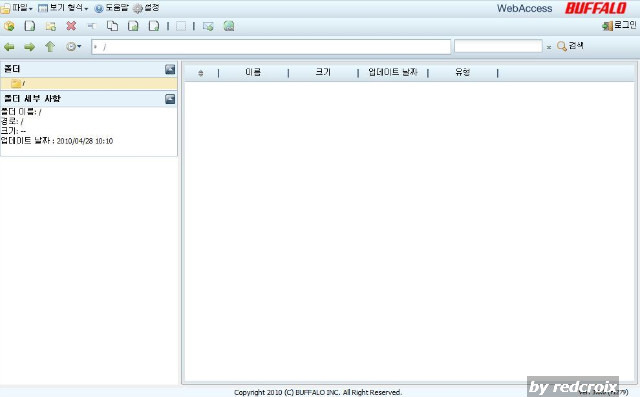The width and height of the screenshot is (640, 397).
Task: Click the sort arrows column header
Action: (x=200, y=73)
